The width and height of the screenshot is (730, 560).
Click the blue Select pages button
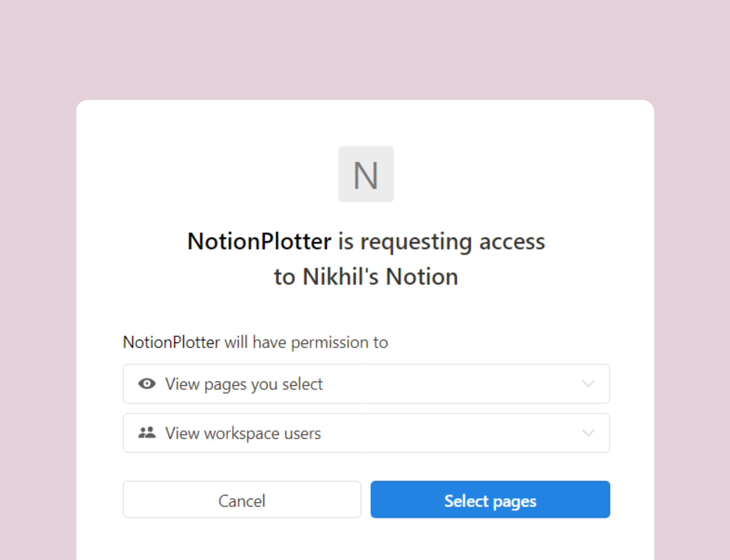coord(490,500)
